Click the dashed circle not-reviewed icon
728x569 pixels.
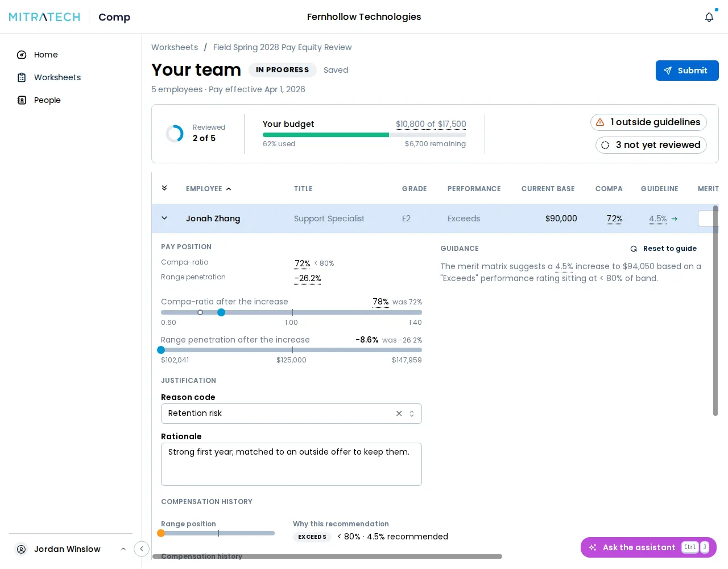point(605,145)
